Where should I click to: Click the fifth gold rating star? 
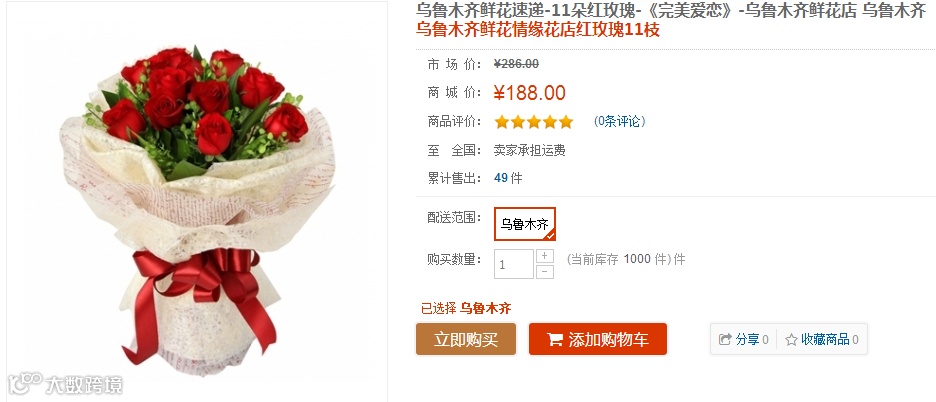point(566,122)
